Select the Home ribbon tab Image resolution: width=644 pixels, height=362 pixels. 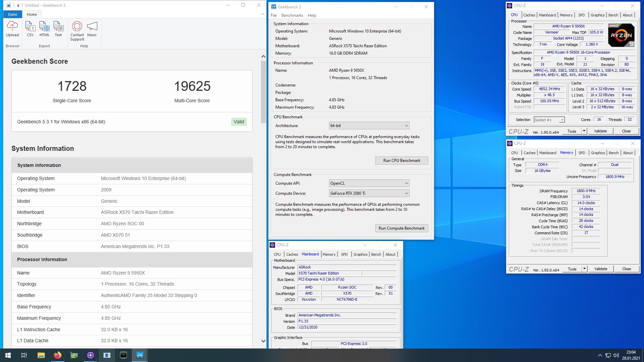click(32, 14)
